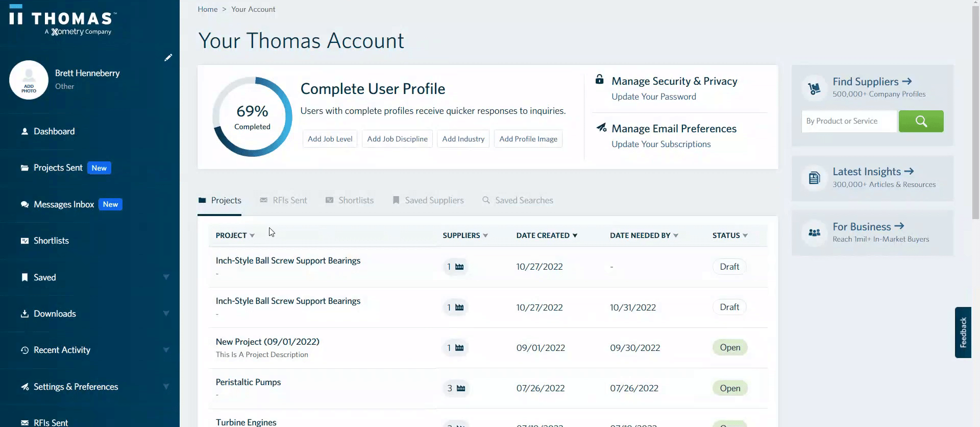This screenshot has width=980, height=427.
Task: Open Manage Email Preferences link
Action: click(674, 129)
